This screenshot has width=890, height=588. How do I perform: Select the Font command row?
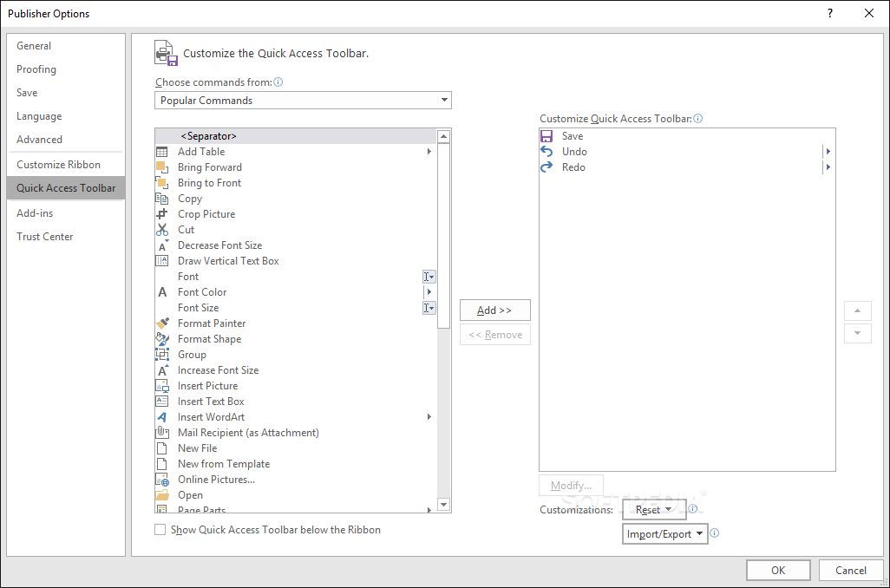(x=296, y=277)
